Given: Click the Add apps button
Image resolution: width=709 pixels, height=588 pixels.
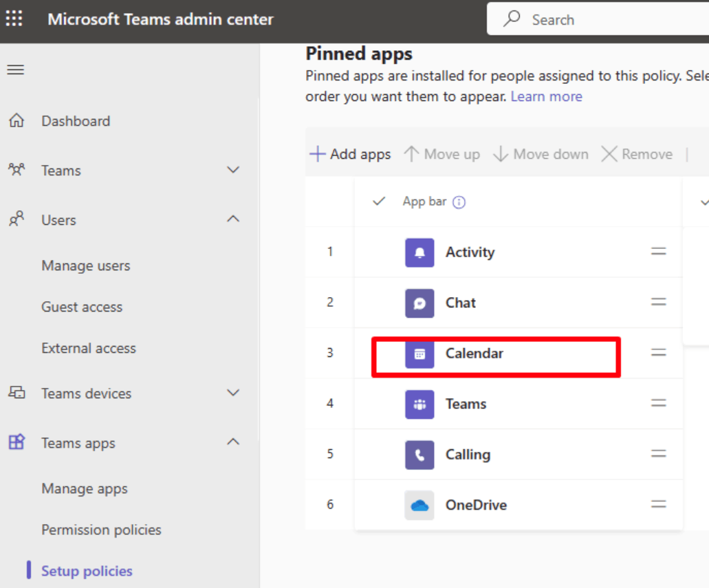Looking at the screenshot, I should click(x=351, y=154).
